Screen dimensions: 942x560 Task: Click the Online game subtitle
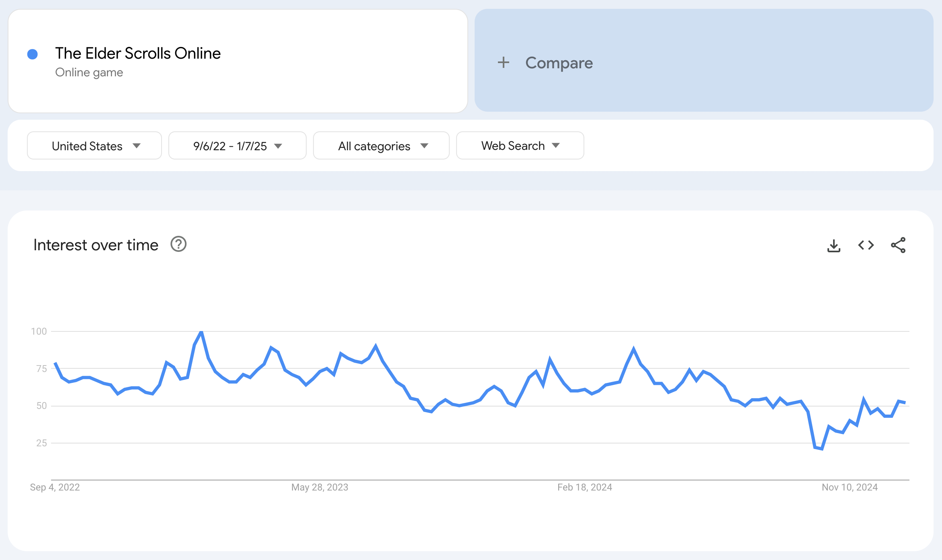pos(89,73)
